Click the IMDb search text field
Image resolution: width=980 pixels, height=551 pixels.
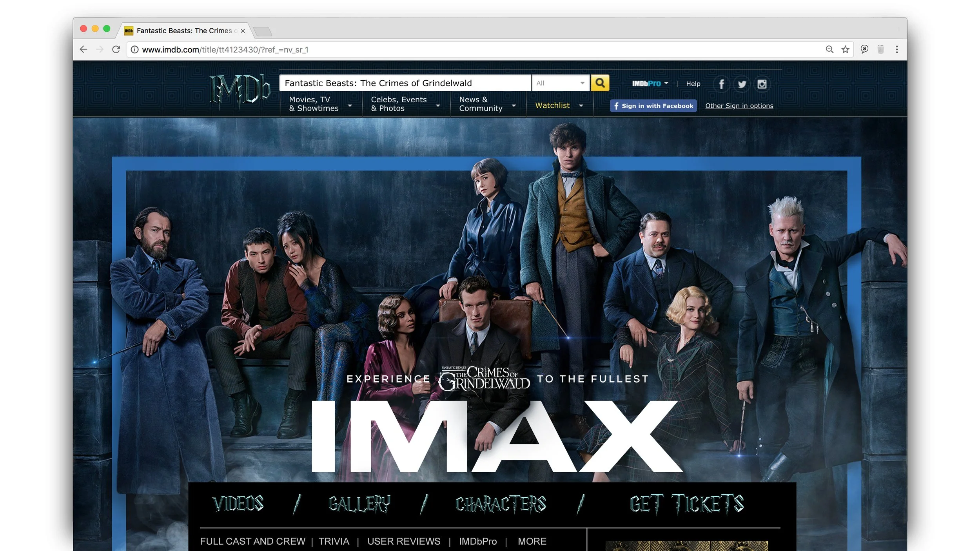pos(405,83)
